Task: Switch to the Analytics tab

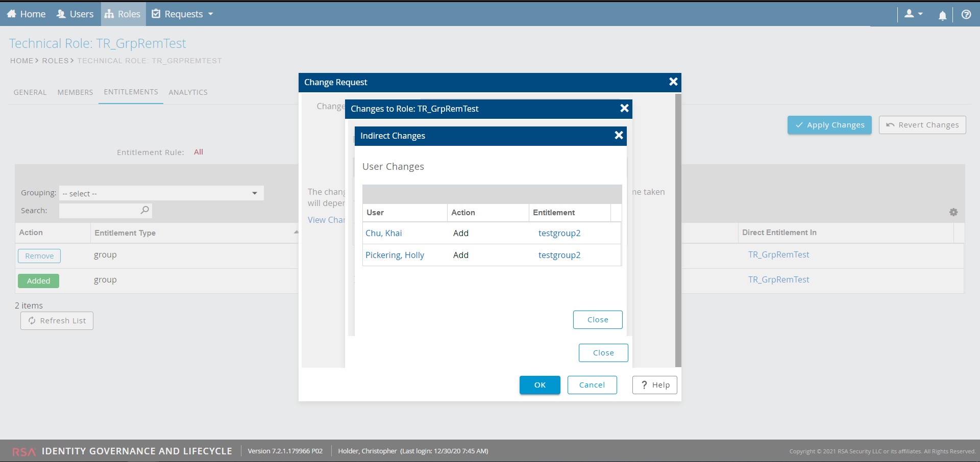Action: tap(188, 92)
